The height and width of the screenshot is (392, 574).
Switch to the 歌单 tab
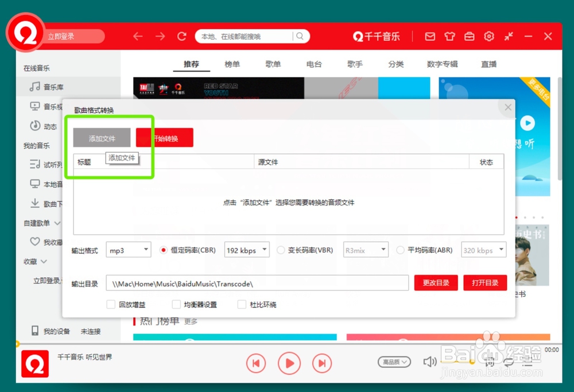273,64
